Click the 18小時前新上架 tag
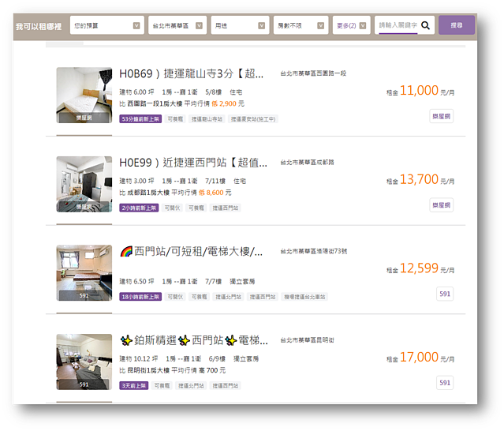 point(140,297)
